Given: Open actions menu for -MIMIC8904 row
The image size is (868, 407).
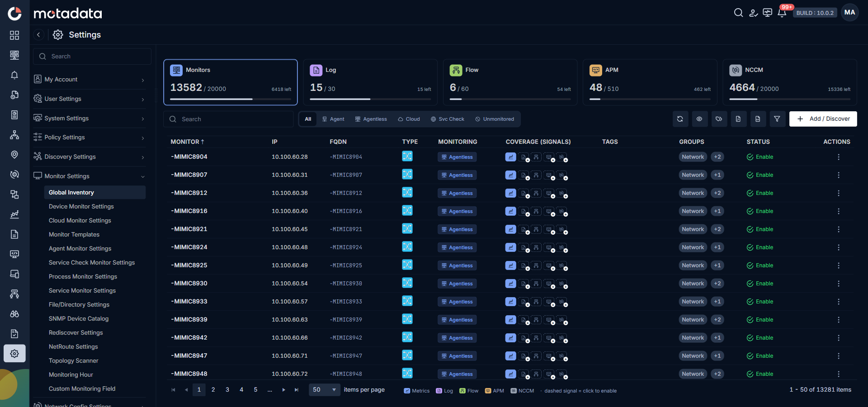Looking at the screenshot, I should tap(839, 157).
